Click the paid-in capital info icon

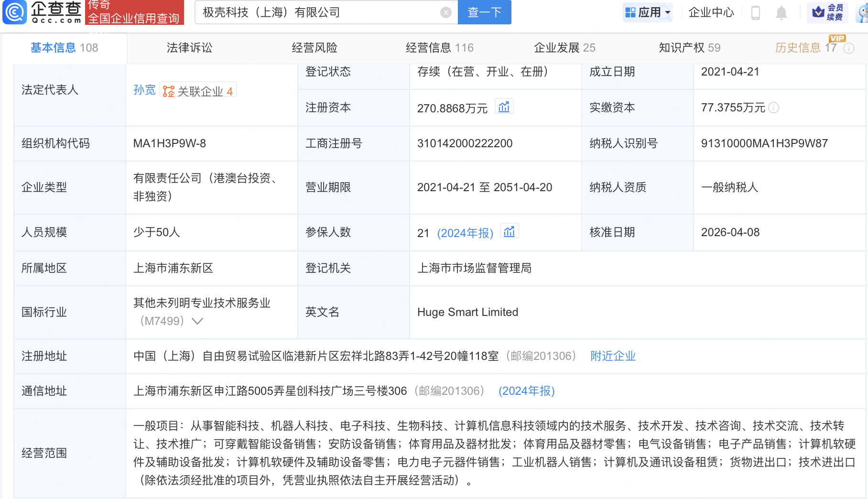(773, 108)
